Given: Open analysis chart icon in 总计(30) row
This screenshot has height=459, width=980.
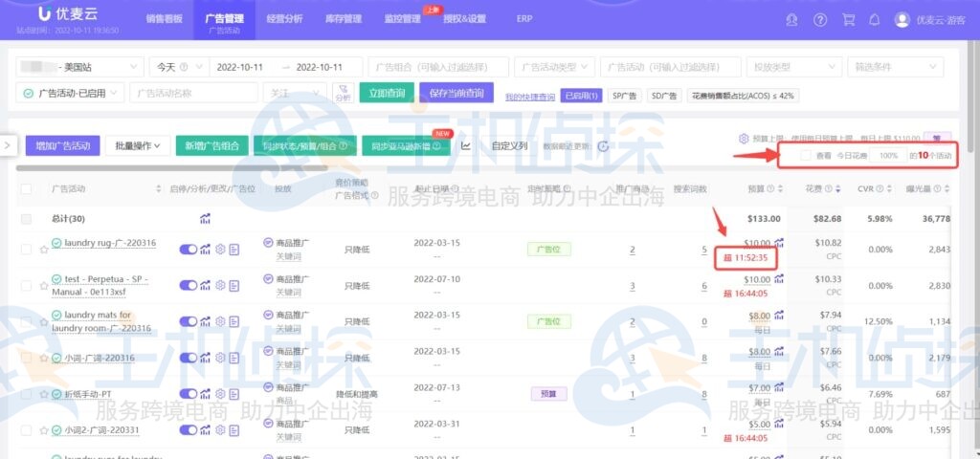Looking at the screenshot, I should click(205, 219).
